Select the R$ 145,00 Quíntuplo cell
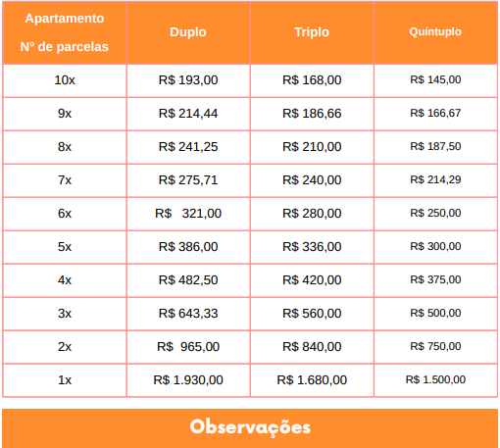 [x=435, y=79]
